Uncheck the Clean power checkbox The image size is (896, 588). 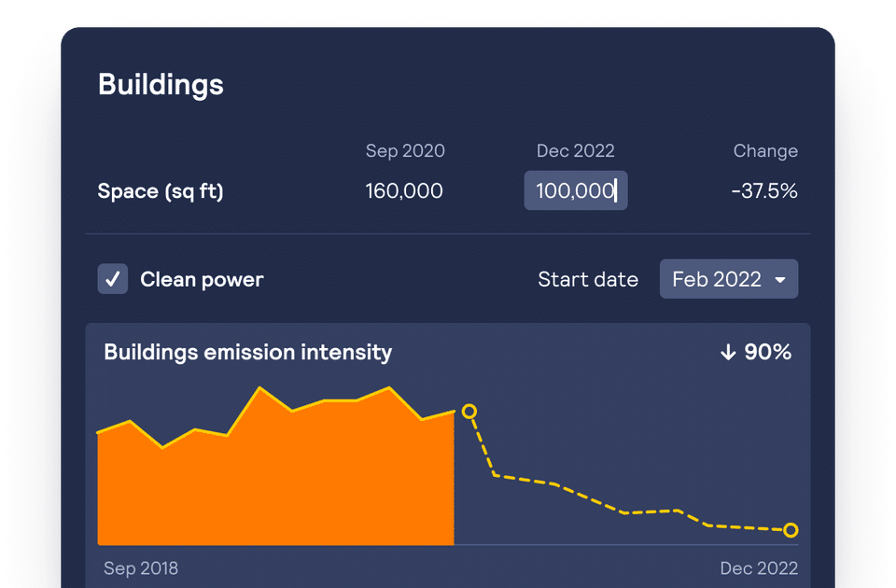tap(113, 279)
